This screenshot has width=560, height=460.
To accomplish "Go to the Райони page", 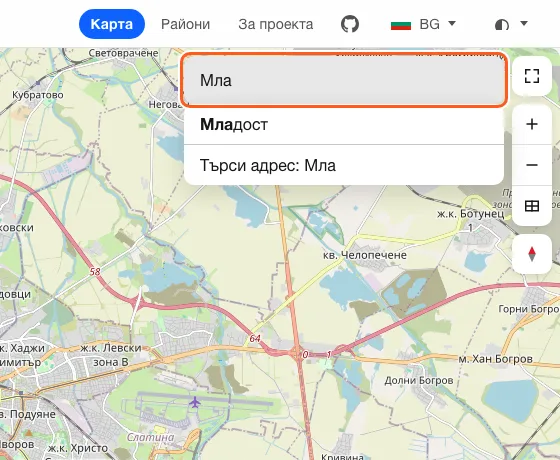I will [185, 24].
